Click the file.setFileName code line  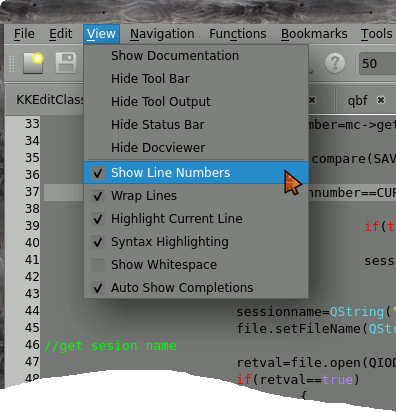[x=316, y=329]
